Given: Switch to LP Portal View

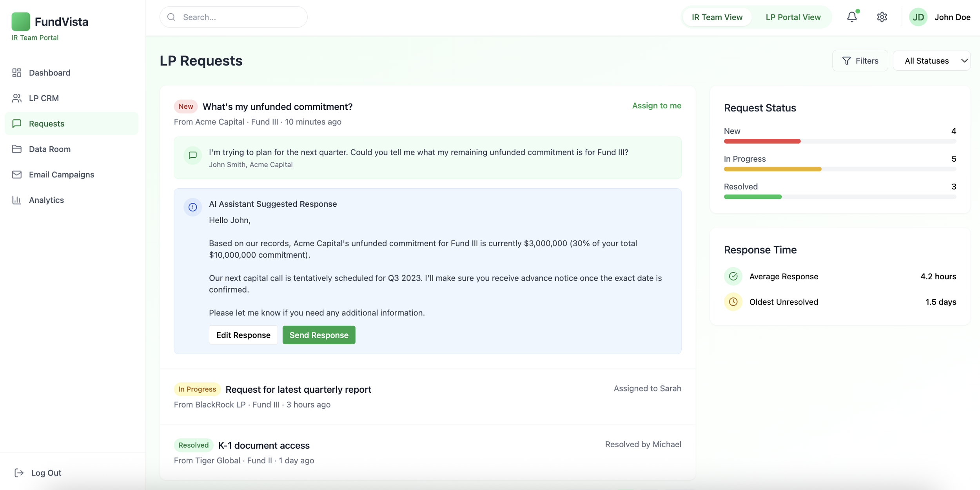Looking at the screenshot, I should (793, 17).
